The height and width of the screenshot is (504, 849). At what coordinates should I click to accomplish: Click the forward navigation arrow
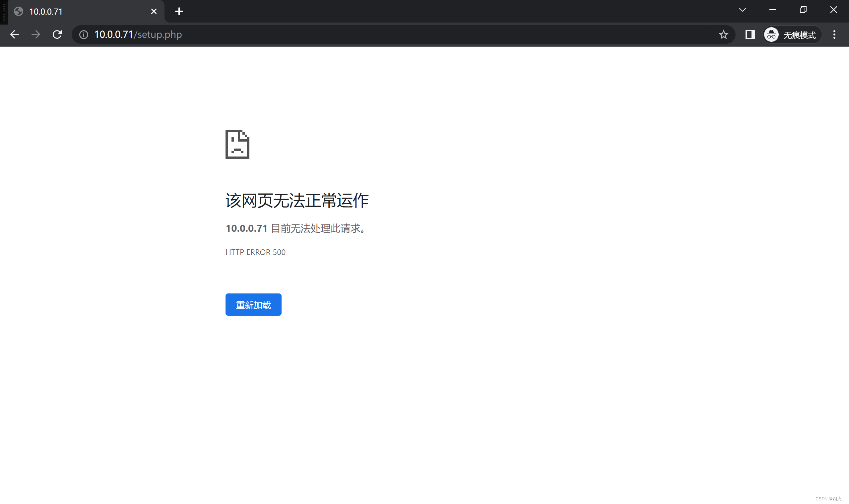(x=36, y=34)
